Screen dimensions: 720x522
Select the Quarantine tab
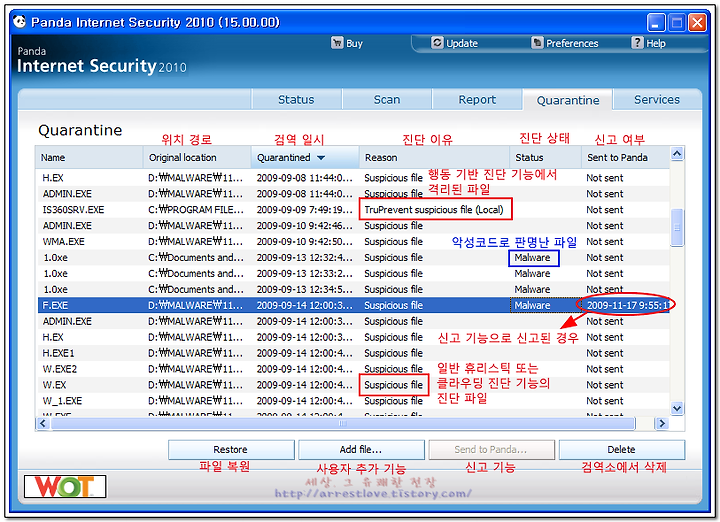pyautogui.click(x=568, y=100)
